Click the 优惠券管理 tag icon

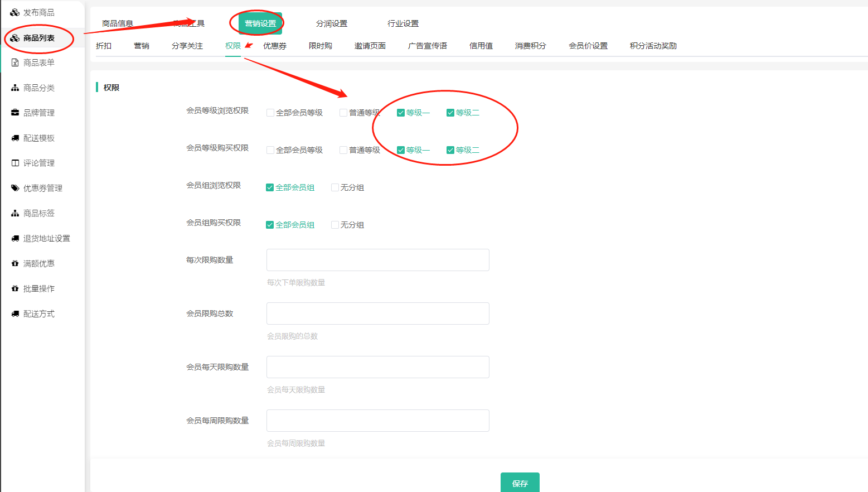click(15, 188)
